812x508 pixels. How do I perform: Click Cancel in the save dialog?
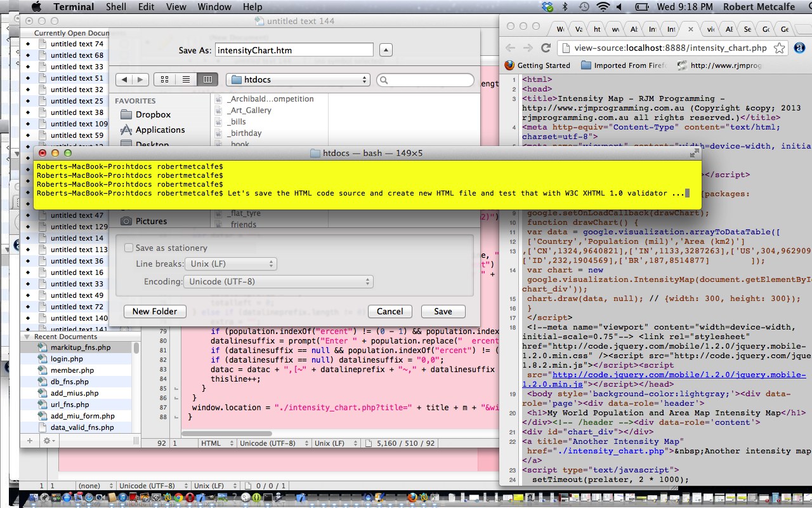390,311
